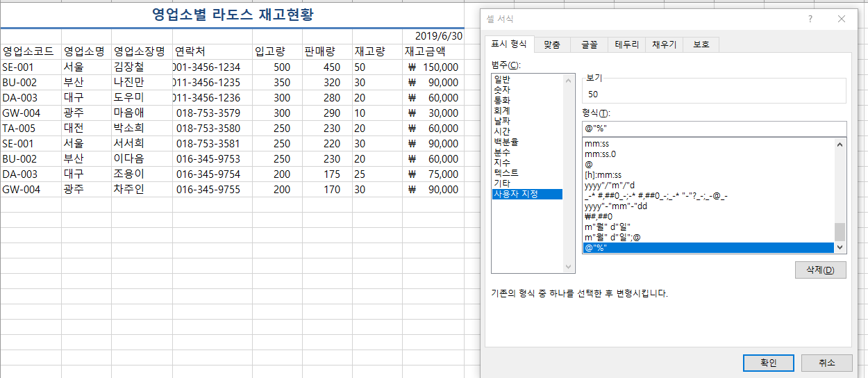Choose 백분율 category
This screenshot has width=868, height=378.
(x=506, y=142)
